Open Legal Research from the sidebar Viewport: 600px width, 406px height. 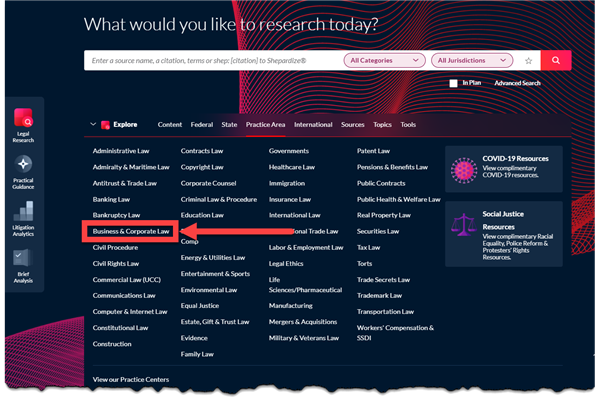point(23,125)
